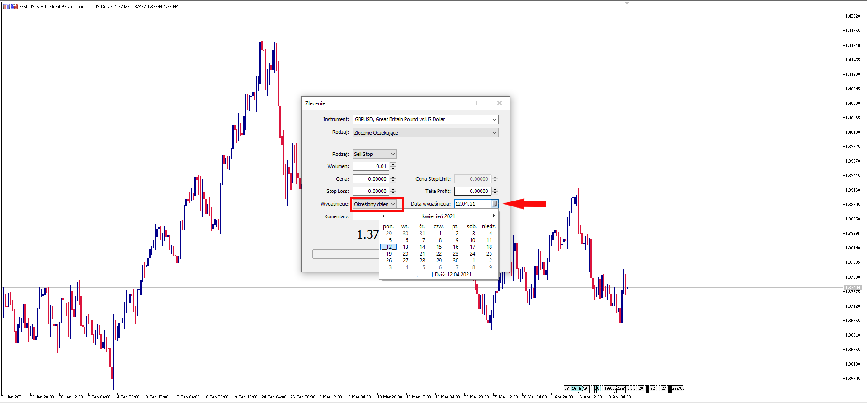This screenshot has height=403, width=868.
Task: Click grayed March 31 in calendar
Action: pos(422,234)
